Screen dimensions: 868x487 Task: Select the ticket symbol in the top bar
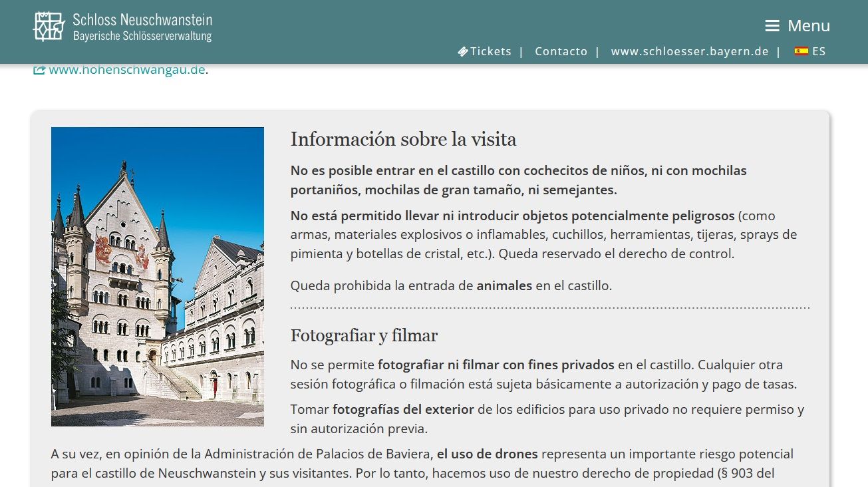(x=462, y=51)
